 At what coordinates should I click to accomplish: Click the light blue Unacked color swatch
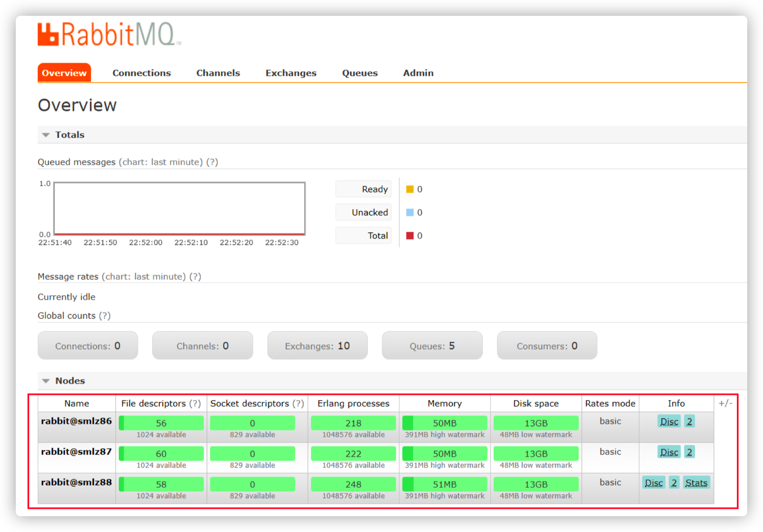tap(410, 213)
